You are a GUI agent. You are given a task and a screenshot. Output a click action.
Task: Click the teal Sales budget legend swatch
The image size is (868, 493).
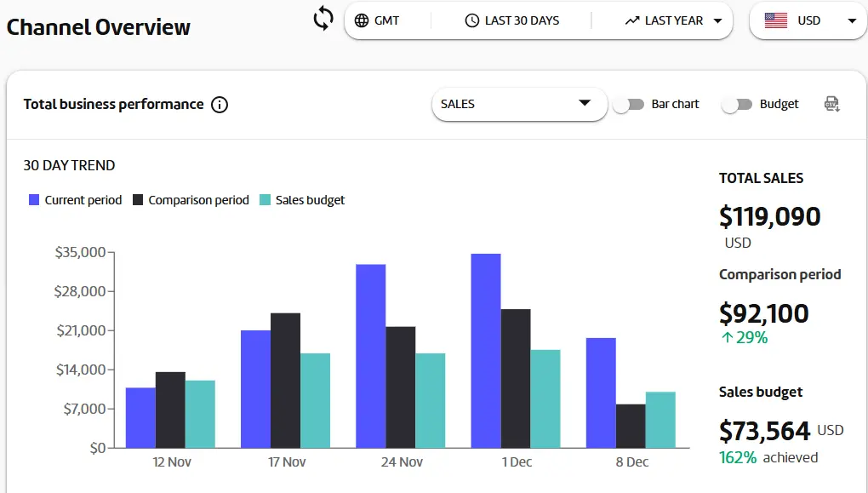(266, 200)
